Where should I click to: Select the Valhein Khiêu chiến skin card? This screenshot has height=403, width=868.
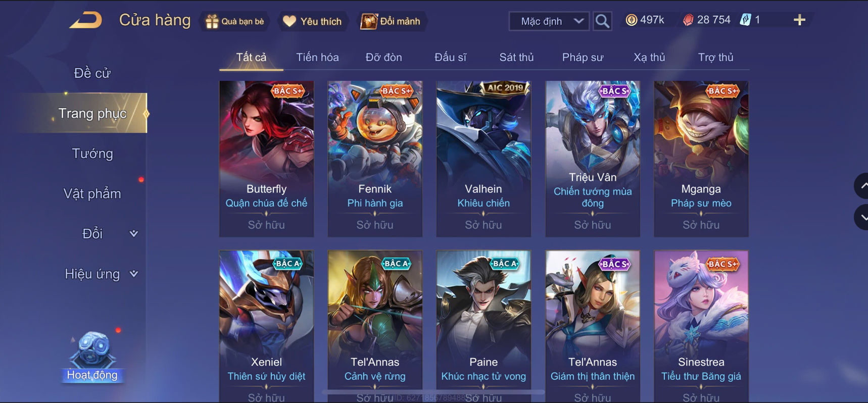point(484,159)
